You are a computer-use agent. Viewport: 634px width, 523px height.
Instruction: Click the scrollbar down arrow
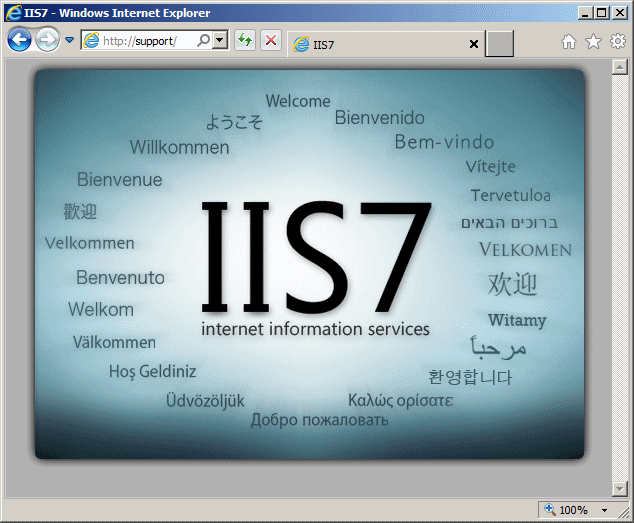[x=619, y=489]
